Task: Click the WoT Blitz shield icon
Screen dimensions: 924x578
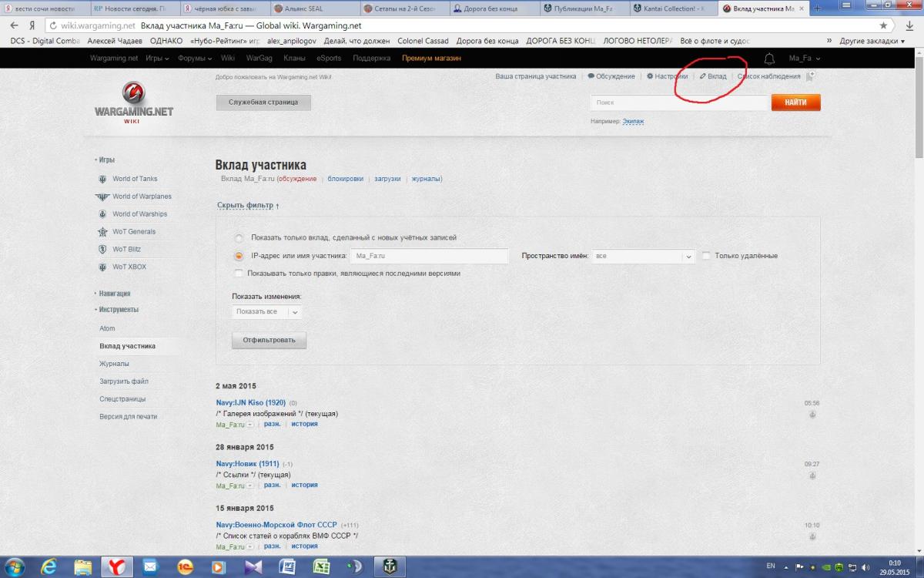Action: 103,250
